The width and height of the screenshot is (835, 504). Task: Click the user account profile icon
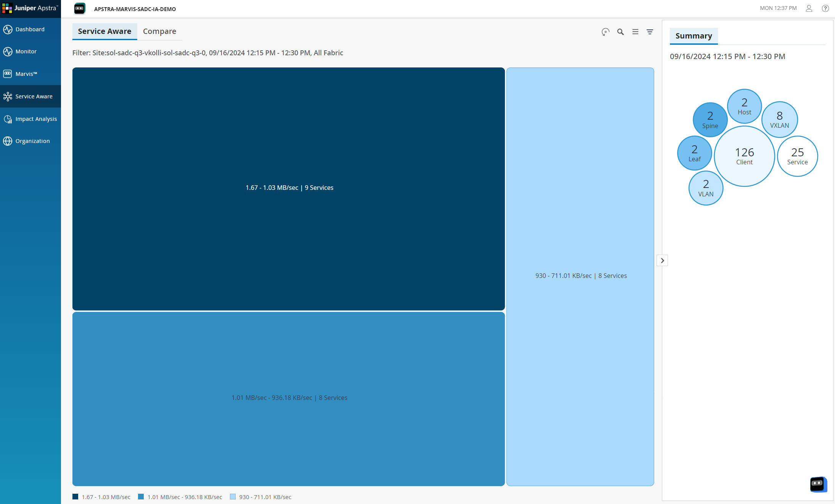[x=809, y=8]
